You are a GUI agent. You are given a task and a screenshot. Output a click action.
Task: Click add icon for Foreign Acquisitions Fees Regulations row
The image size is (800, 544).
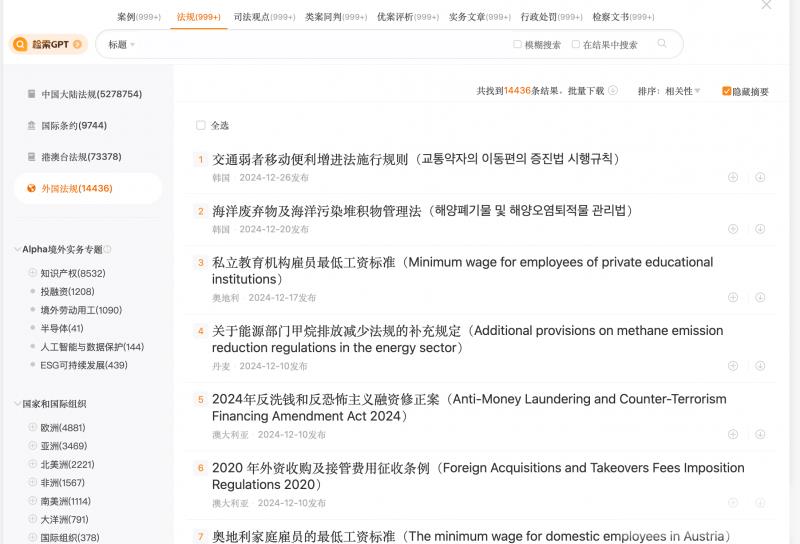733,502
